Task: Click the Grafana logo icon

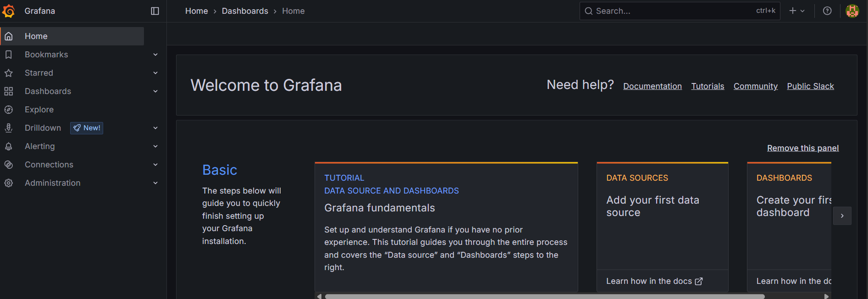Action: point(8,11)
